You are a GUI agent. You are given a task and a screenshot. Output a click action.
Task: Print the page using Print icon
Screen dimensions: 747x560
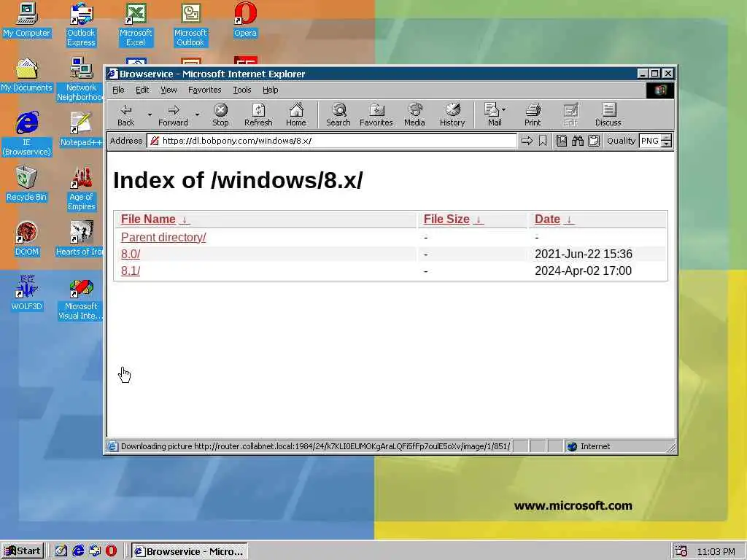533,114
